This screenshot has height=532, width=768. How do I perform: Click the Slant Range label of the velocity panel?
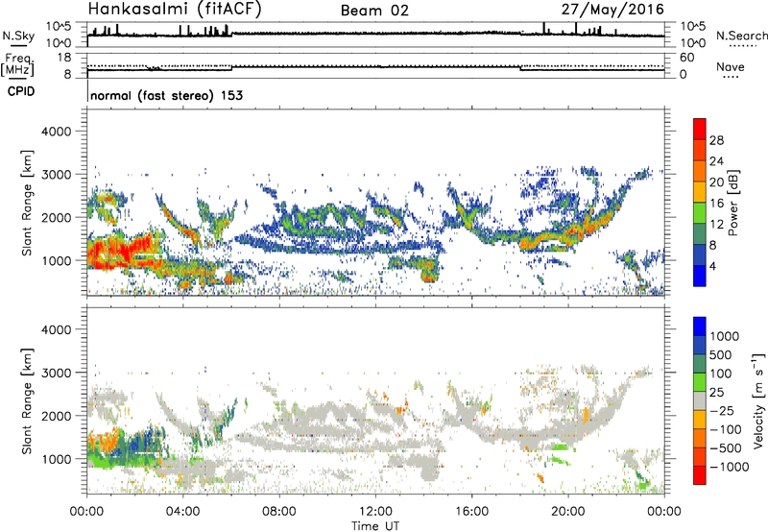pos(27,401)
